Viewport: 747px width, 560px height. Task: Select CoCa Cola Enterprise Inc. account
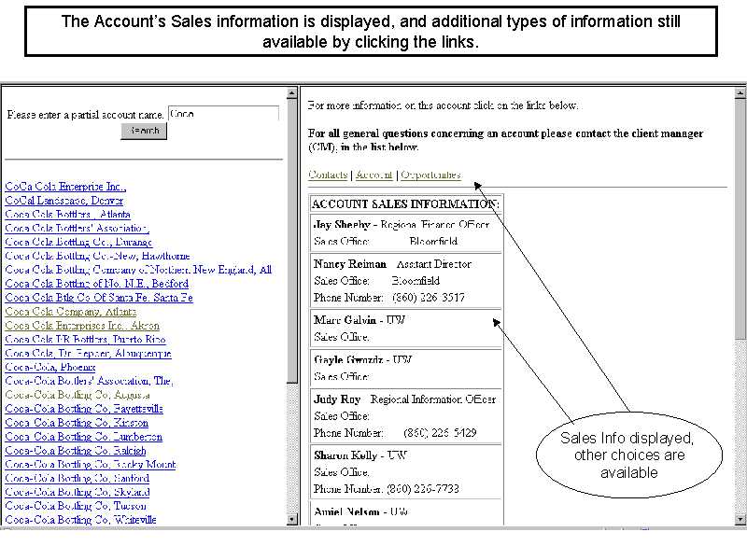coord(65,187)
